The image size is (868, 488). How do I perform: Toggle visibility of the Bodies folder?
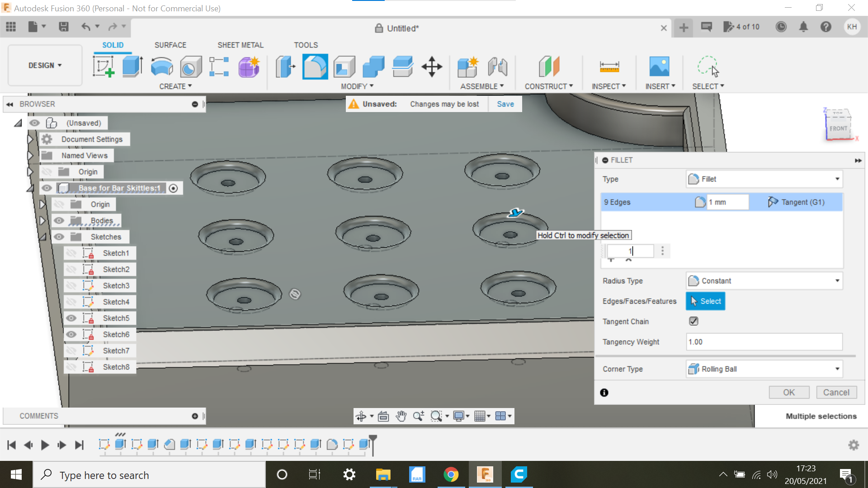click(x=59, y=221)
